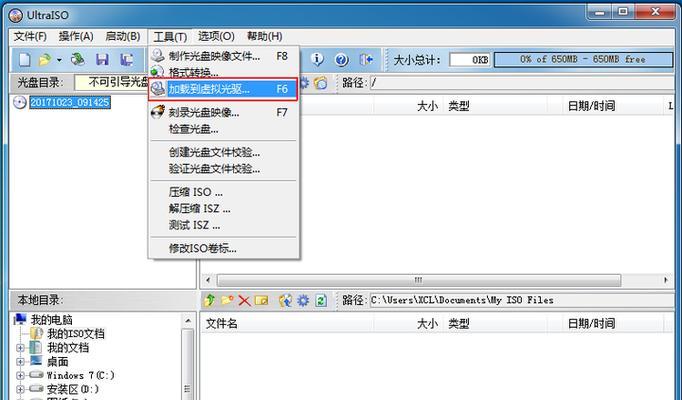Viewport: 682px width, 400px height.
Task: Choose 格式转换... menu item
Action: tap(224, 72)
